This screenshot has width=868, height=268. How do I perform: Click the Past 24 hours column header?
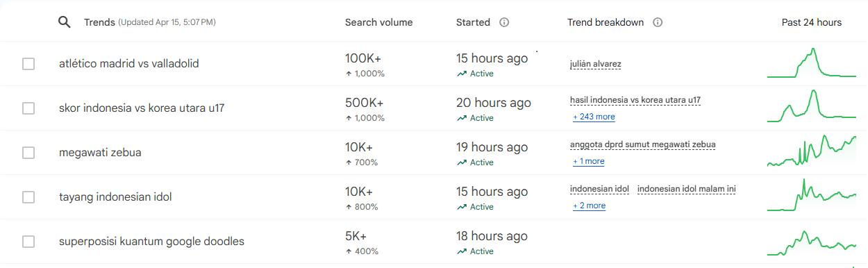click(812, 22)
